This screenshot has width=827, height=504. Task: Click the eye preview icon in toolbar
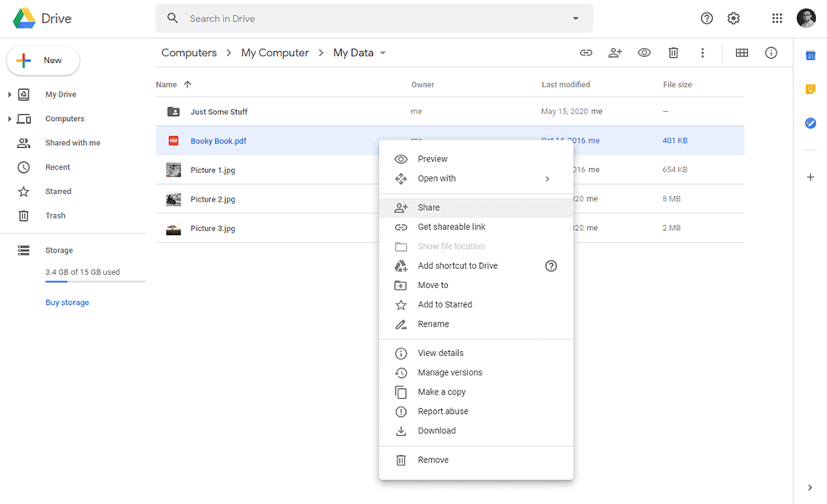click(644, 53)
